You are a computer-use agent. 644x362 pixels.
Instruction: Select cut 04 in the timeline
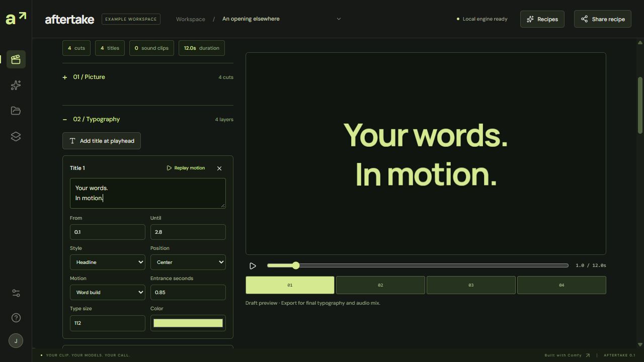click(x=561, y=285)
